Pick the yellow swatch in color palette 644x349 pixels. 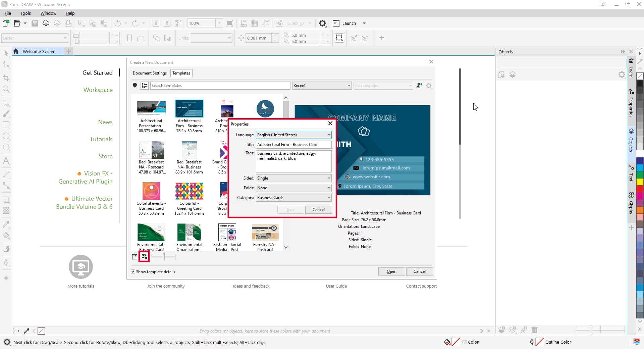[x=640, y=182]
